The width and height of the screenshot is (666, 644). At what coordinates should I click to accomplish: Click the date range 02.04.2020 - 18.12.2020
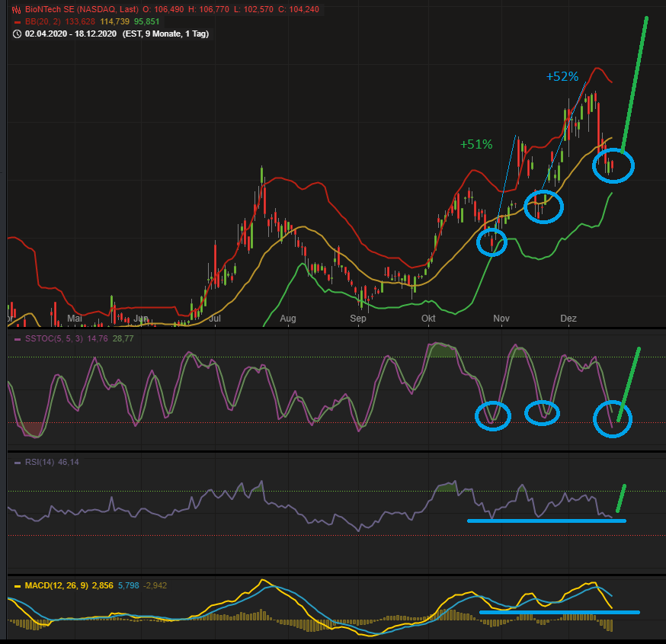(x=71, y=34)
